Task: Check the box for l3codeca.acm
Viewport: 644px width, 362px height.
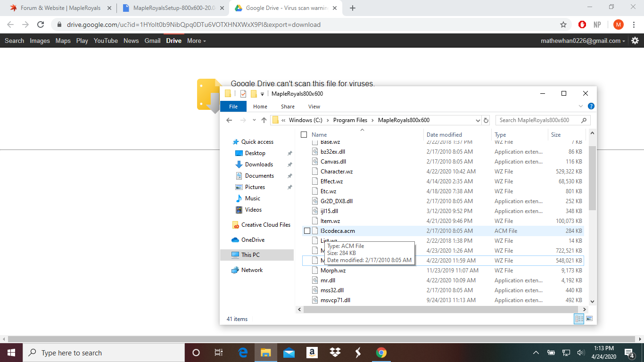Action: [x=307, y=231]
